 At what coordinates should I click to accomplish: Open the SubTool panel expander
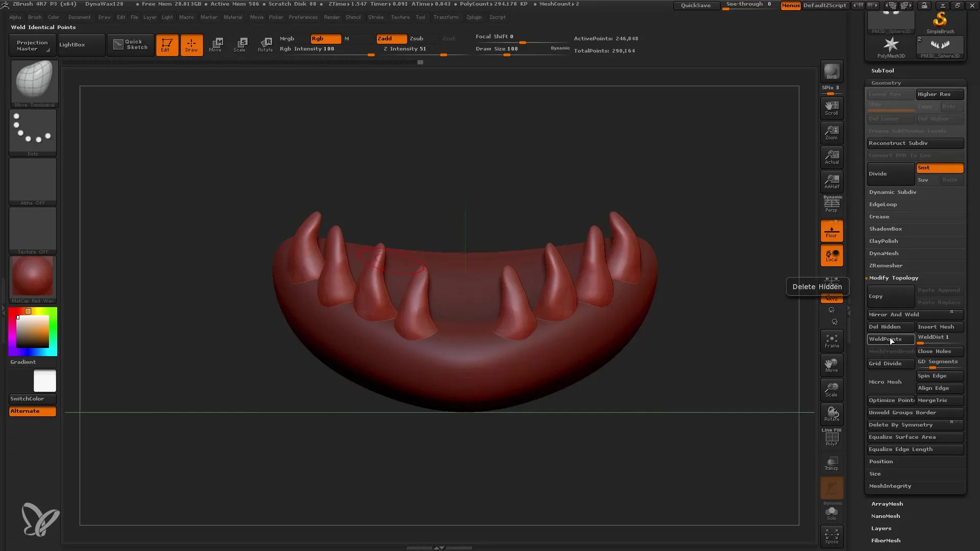coord(881,70)
